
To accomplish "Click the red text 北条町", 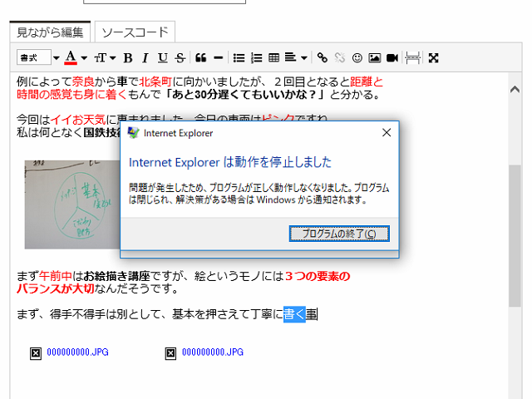I will pos(155,81).
